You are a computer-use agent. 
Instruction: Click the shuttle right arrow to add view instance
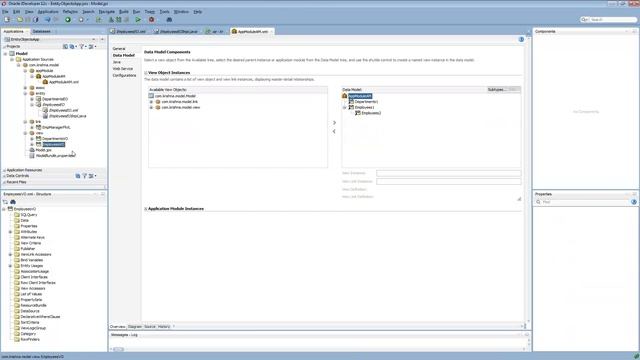click(x=334, y=122)
